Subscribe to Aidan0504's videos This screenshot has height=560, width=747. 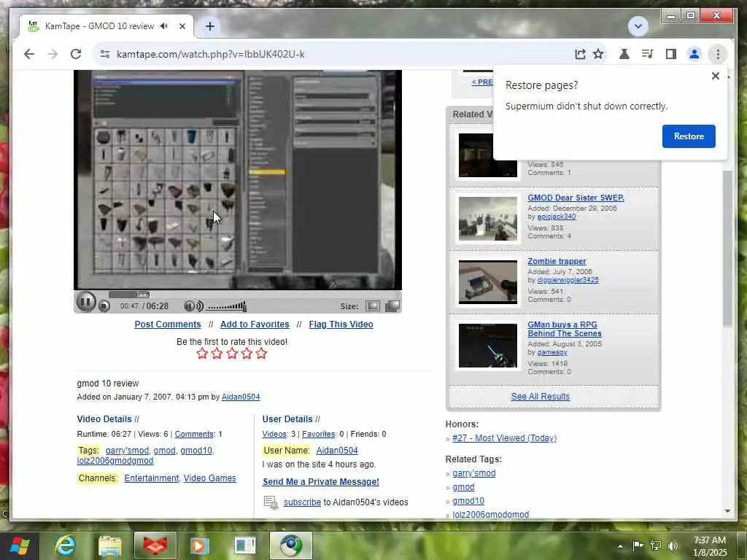pyautogui.click(x=302, y=502)
